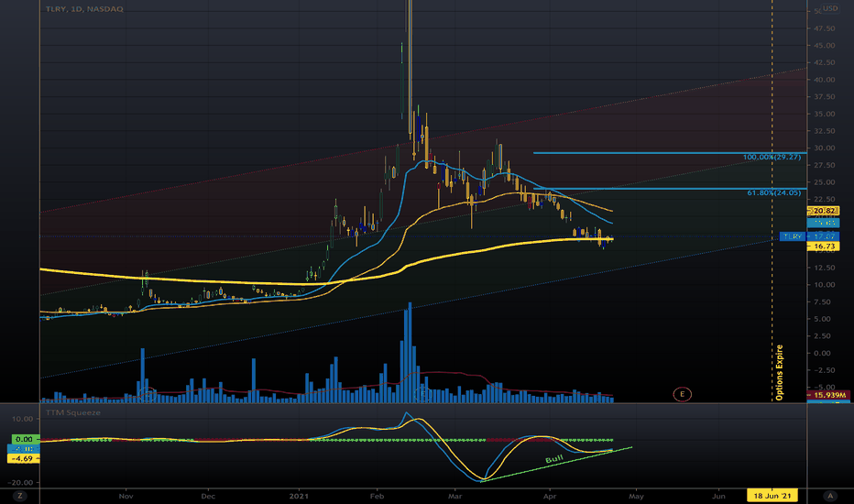Open the USD currency label
The height and width of the screenshot is (504, 854).
(x=830, y=8)
